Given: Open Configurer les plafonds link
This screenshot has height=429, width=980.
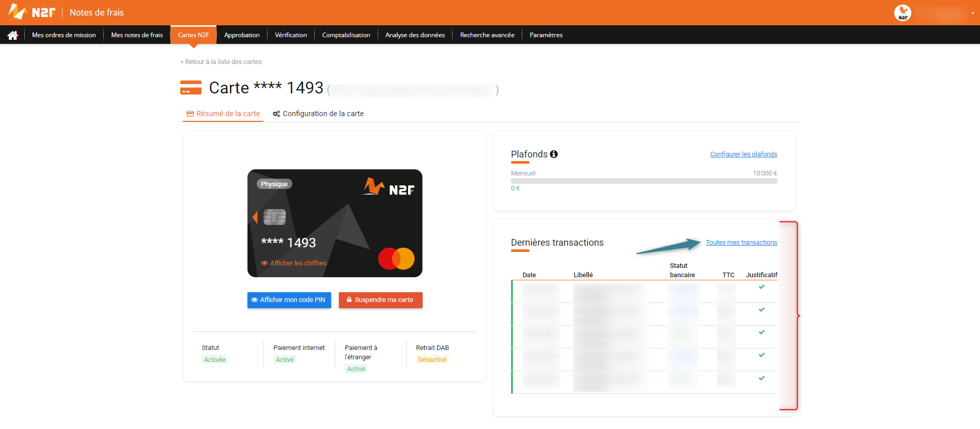Looking at the screenshot, I should pos(743,154).
